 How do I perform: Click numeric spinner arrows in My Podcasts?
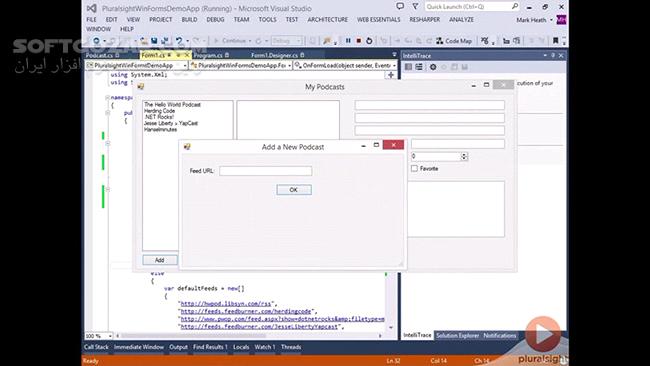[x=464, y=156]
